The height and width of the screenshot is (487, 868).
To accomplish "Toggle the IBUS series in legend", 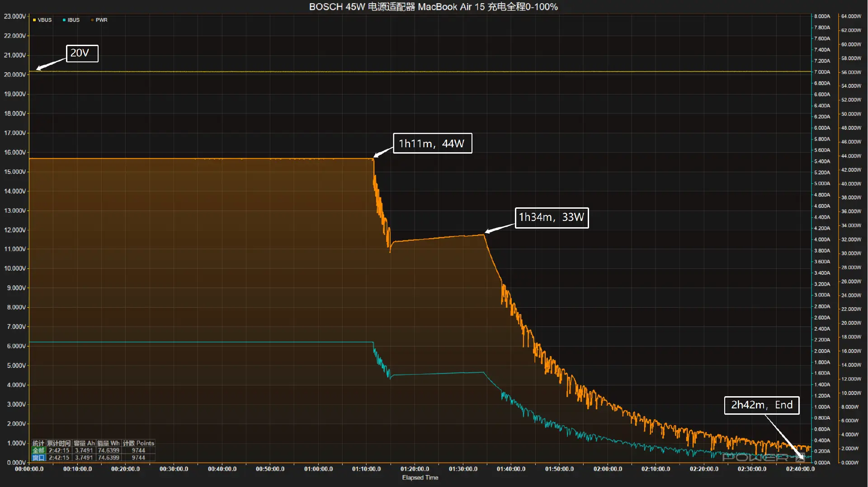I will [x=71, y=20].
